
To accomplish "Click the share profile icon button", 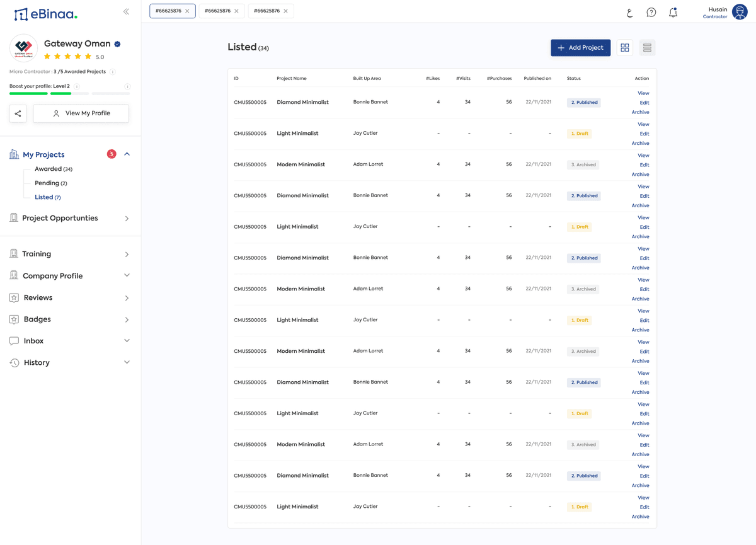I will [18, 113].
